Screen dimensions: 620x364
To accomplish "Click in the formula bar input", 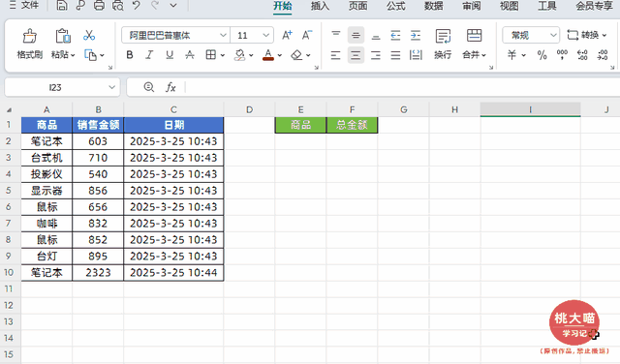I will point(403,87).
